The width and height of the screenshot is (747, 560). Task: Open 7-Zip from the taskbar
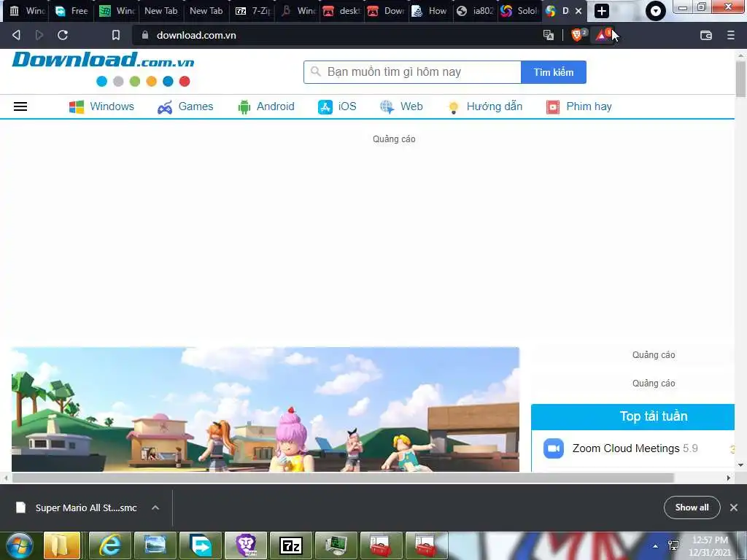tap(291, 545)
